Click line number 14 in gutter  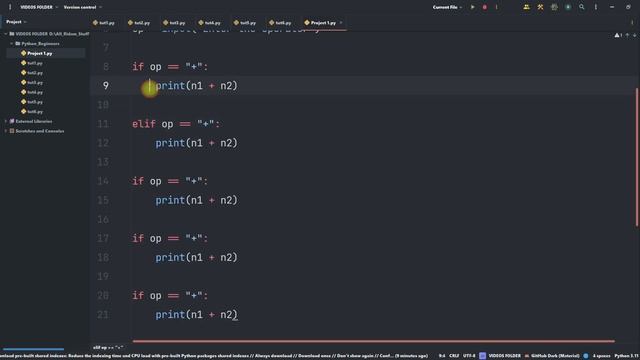pyautogui.click(x=103, y=181)
